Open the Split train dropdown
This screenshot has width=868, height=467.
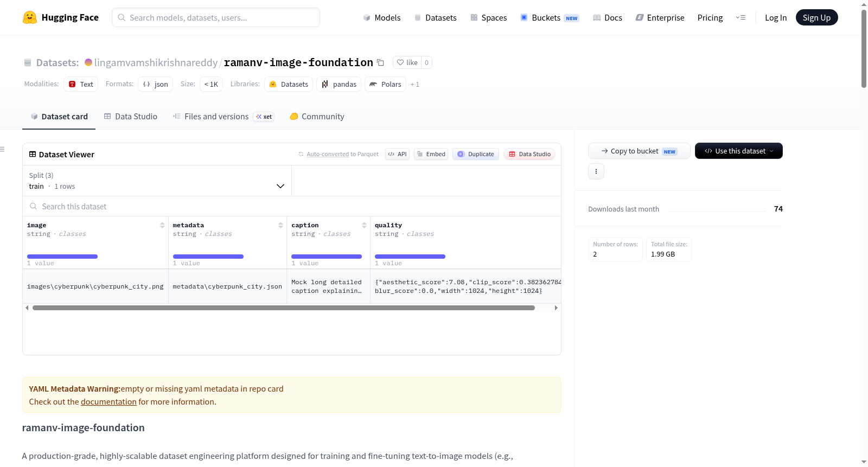coord(157,181)
